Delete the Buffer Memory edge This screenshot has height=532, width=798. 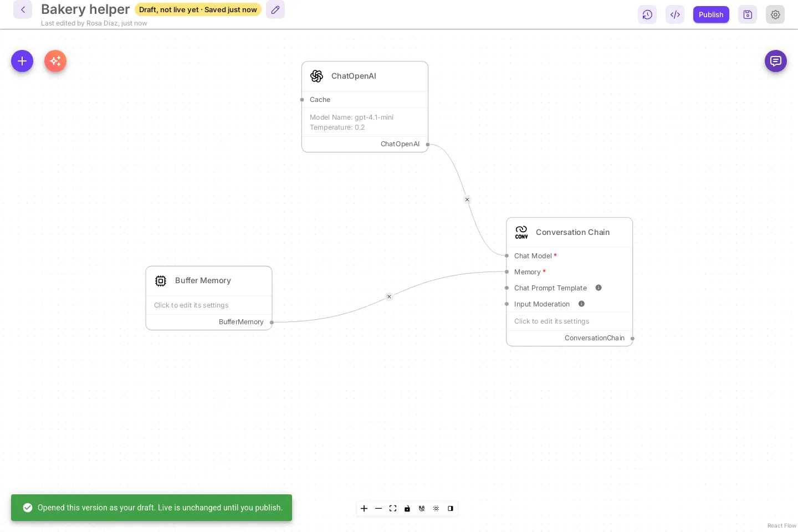click(389, 296)
